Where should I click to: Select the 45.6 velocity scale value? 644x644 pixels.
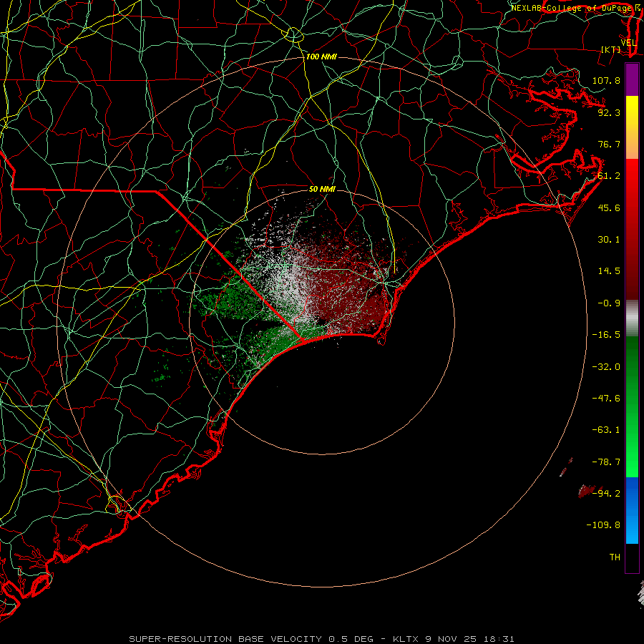(609, 208)
